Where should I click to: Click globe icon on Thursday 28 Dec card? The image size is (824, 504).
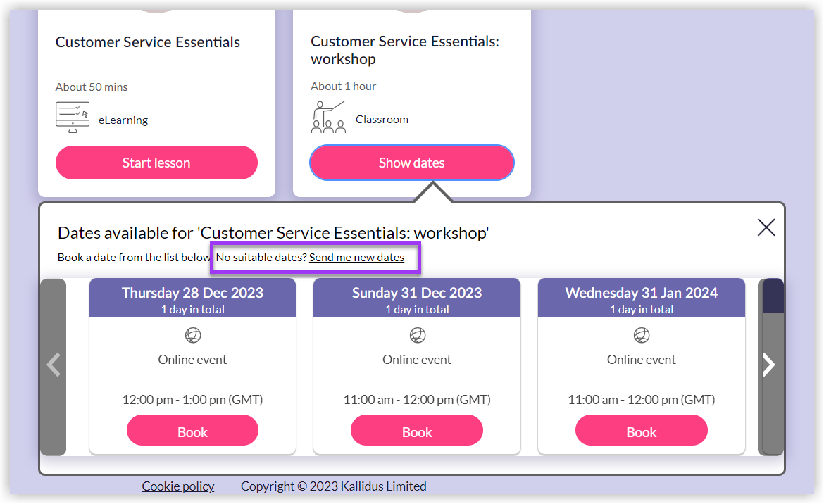(x=192, y=335)
